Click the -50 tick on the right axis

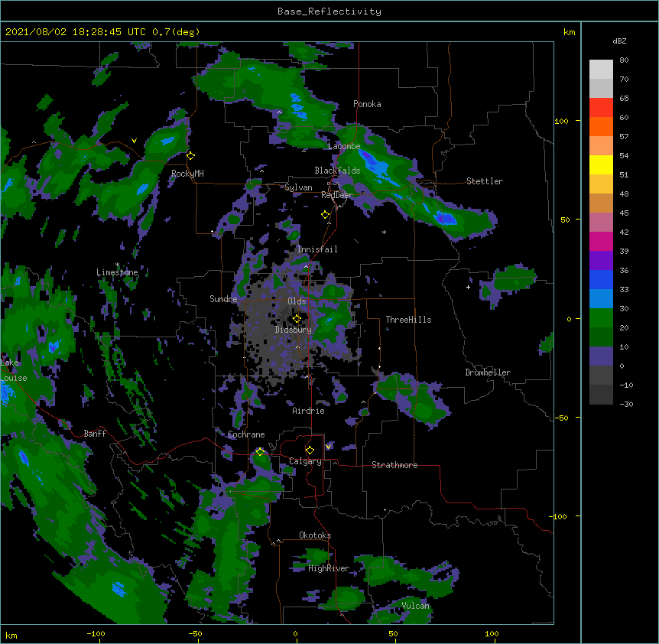561,418
